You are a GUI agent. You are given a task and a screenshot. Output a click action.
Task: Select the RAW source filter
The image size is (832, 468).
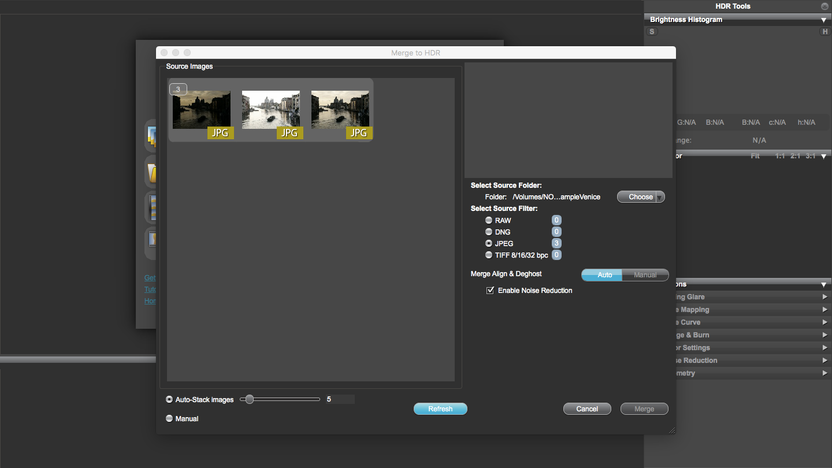point(489,220)
